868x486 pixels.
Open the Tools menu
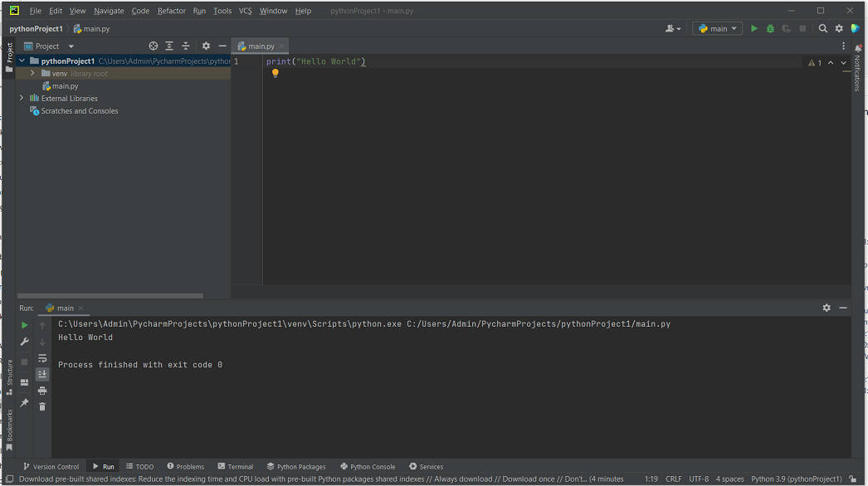222,11
